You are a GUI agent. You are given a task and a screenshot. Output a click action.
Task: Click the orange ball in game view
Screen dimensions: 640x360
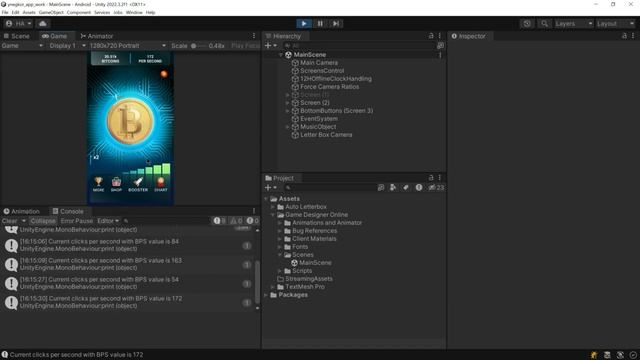click(164, 74)
